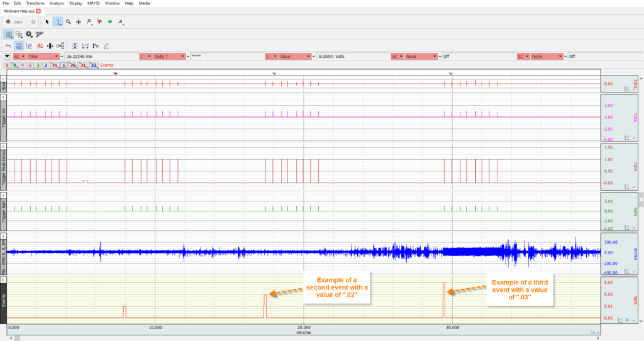The height and width of the screenshot is (341, 644).
Task: Toggle chart mode stacked waveforms icon
Action: point(19,45)
